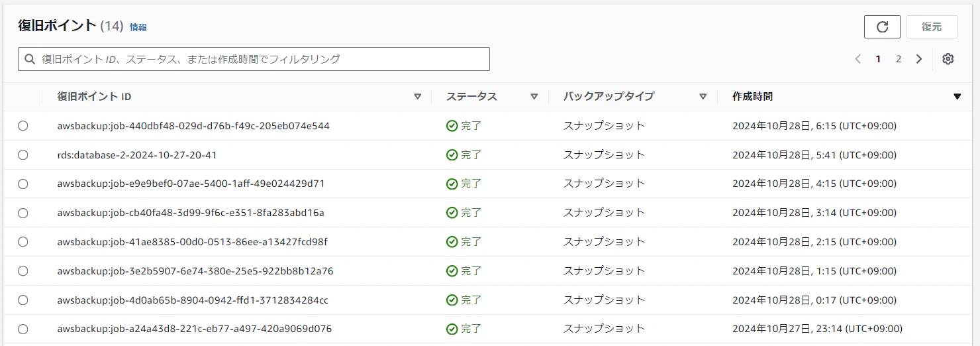Screen dimensions: 980x346
Task: Select radio for awsbackup:job-440dbf48 recovery point
Action: click(x=23, y=126)
